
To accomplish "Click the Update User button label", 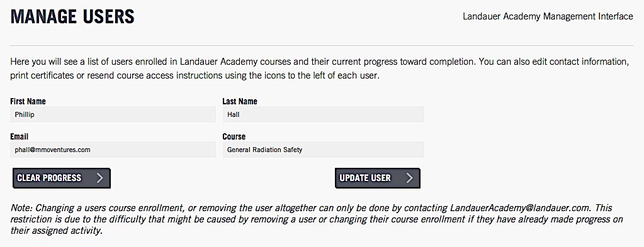I will pyautogui.click(x=365, y=178).
